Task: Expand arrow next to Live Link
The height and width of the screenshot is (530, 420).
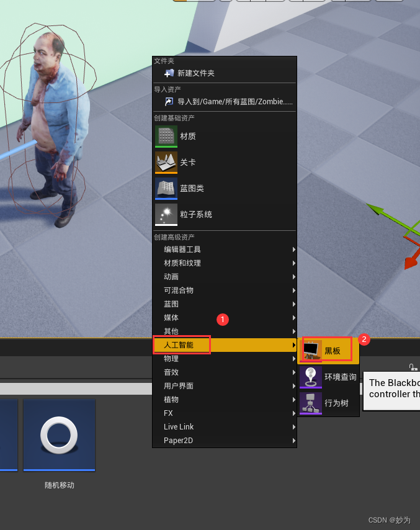Action: (293, 426)
